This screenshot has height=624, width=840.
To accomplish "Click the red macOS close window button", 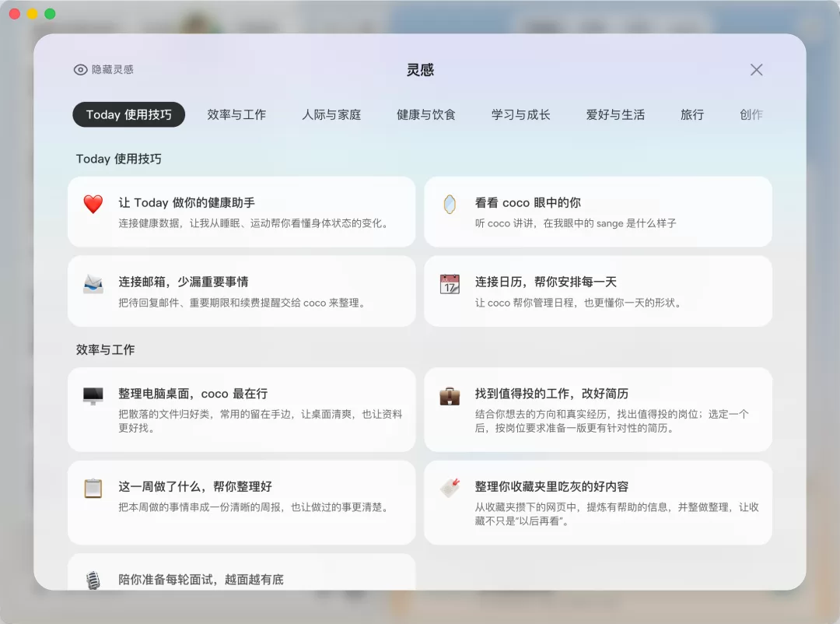I will (x=15, y=14).
